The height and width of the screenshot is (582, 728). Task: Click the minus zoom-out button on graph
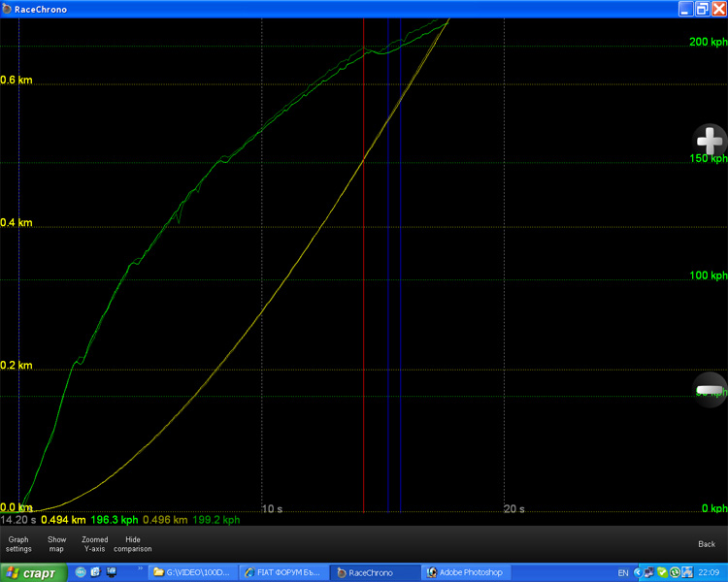711,389
